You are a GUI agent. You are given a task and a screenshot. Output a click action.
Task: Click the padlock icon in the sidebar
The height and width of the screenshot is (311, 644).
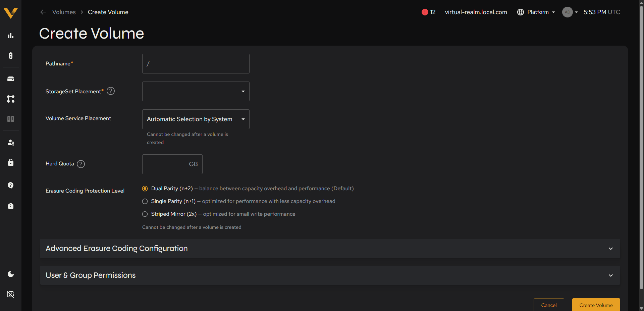pos(11,162)
